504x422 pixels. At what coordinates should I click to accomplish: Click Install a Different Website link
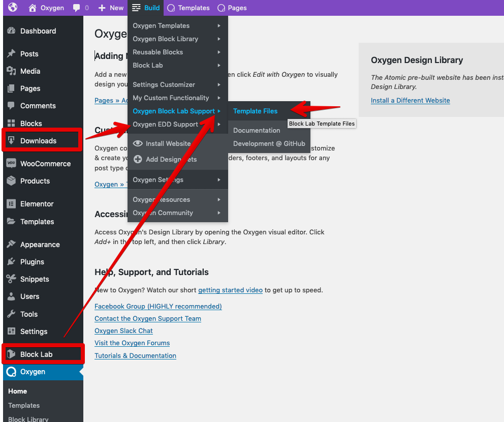410,100
